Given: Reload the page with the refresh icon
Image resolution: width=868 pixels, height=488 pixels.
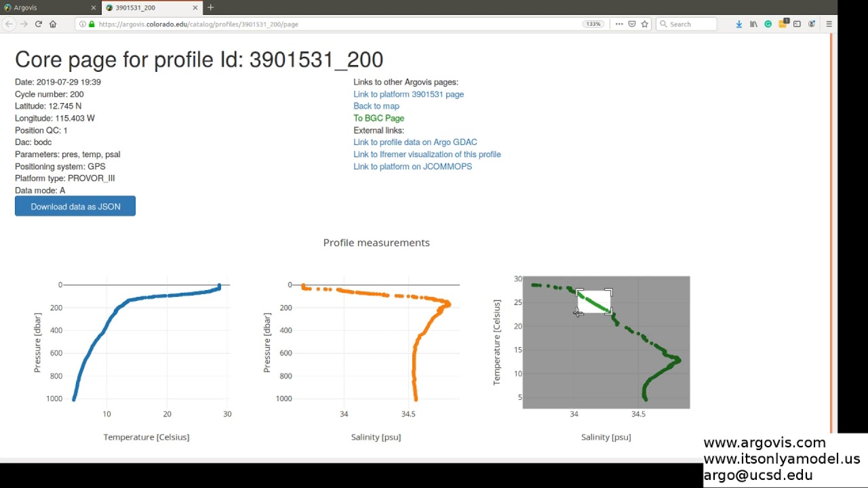Looking at the screenshot, I should pos(39,24).
